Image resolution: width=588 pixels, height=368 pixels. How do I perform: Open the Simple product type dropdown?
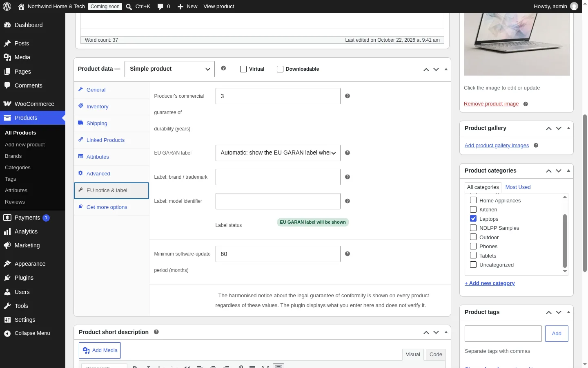coord(169,69)
